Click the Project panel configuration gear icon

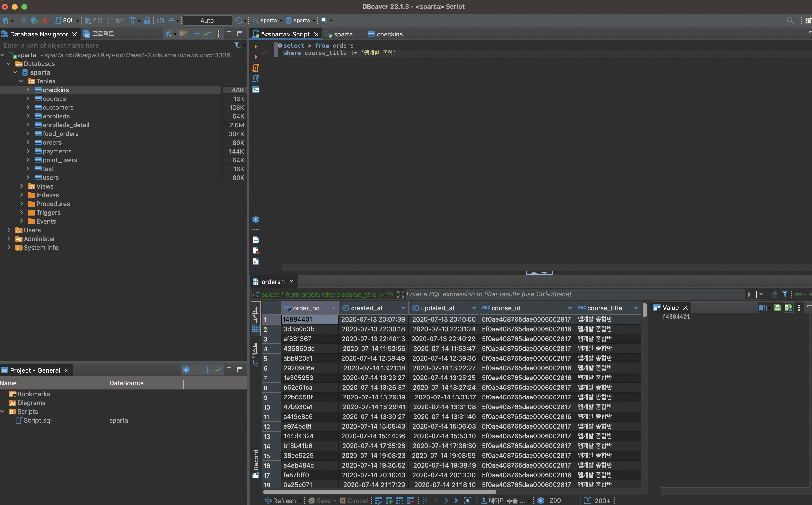coord(186,370)
